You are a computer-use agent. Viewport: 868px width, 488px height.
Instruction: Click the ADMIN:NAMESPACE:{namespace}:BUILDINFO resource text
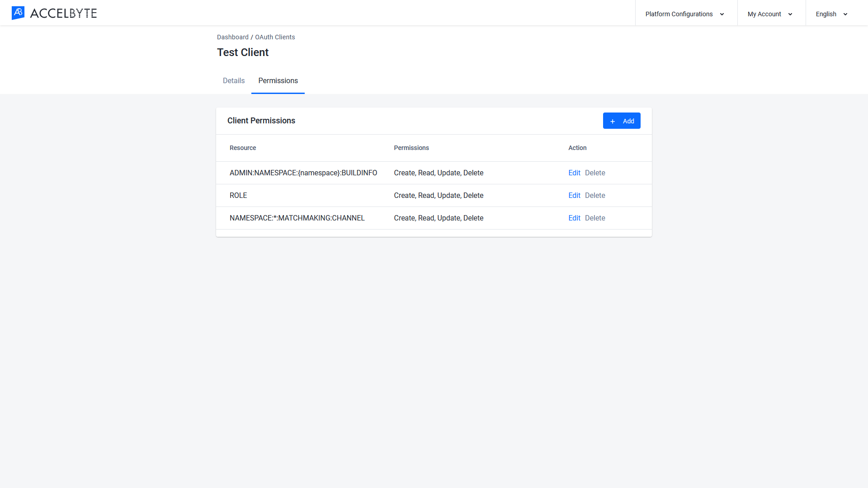[303, 173]
